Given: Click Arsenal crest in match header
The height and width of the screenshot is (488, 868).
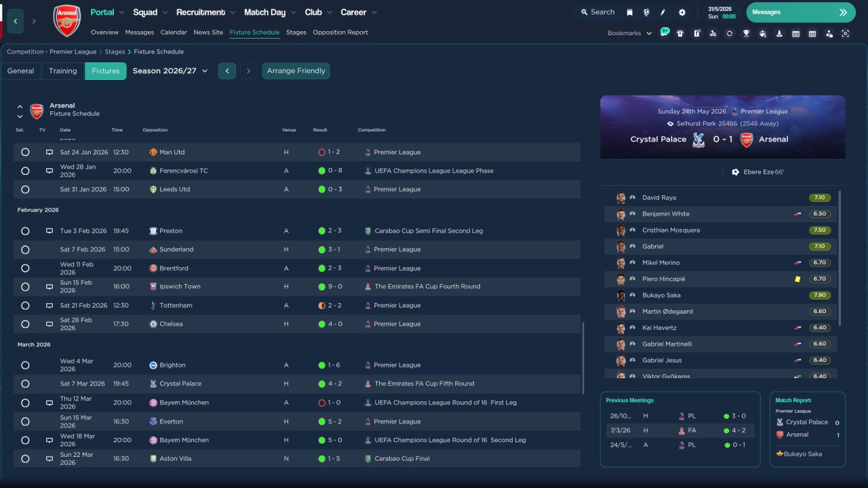Looking at the screenshot, I should (746, 140).
